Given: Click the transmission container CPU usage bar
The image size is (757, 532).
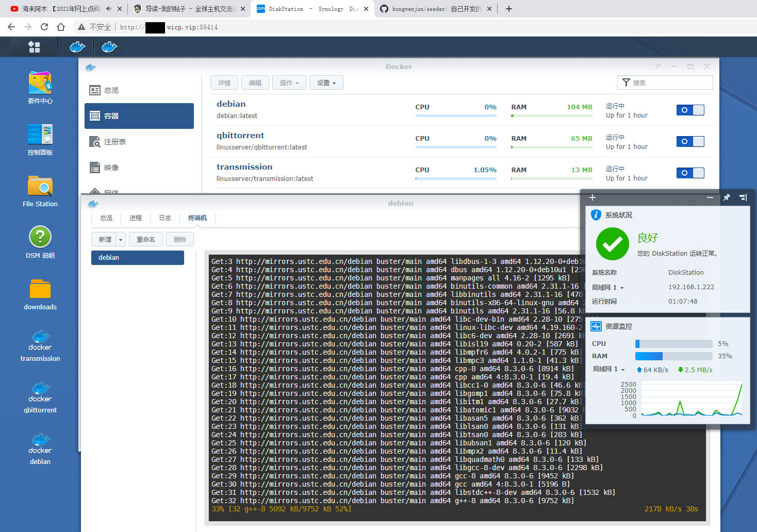Looking at the screenshot, I should click(x=456, y=179).
